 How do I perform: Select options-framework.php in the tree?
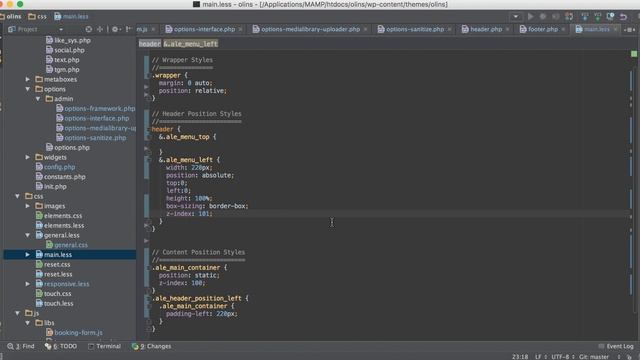[x=96, y=109]
